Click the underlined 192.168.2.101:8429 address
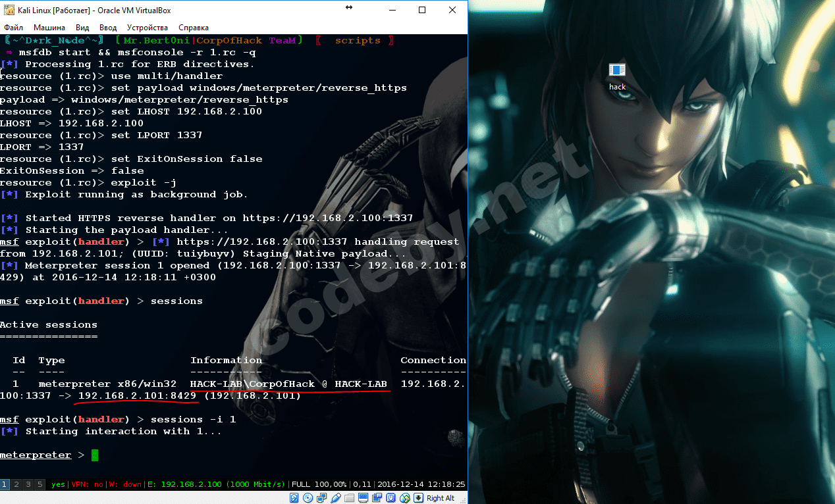 click(137, 396)
